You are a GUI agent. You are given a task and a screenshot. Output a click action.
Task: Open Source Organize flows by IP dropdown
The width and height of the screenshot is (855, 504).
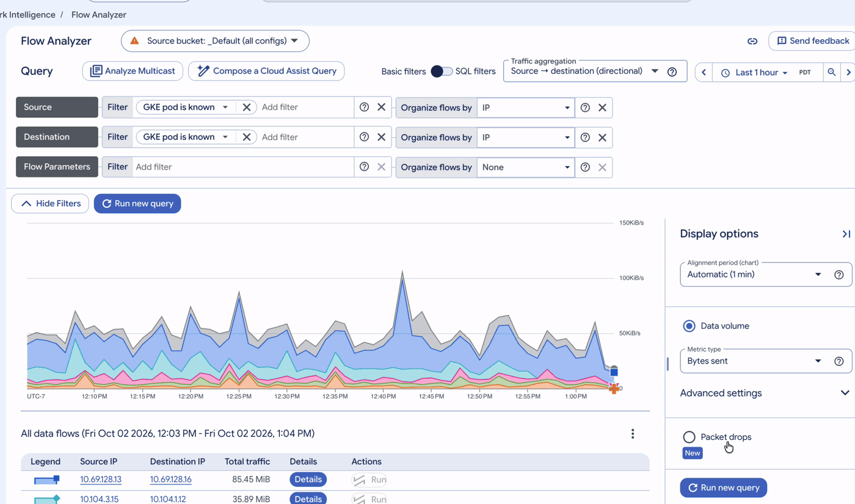pos(525,107)
